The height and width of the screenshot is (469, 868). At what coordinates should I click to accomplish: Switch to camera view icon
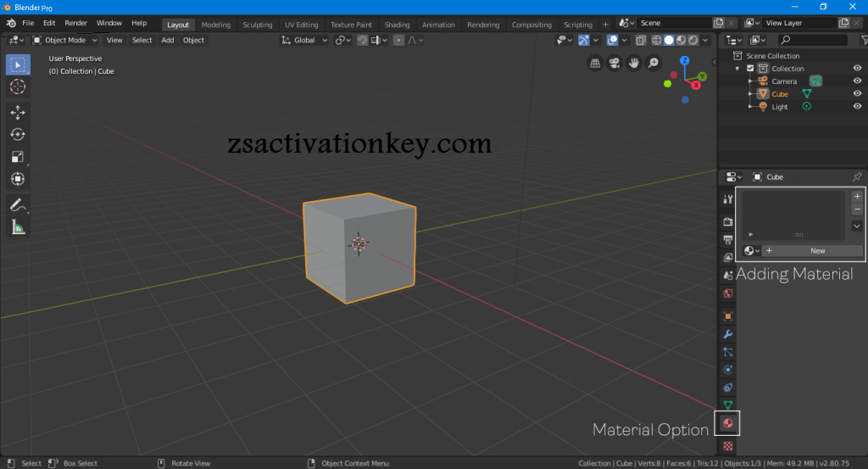[615, 63]
